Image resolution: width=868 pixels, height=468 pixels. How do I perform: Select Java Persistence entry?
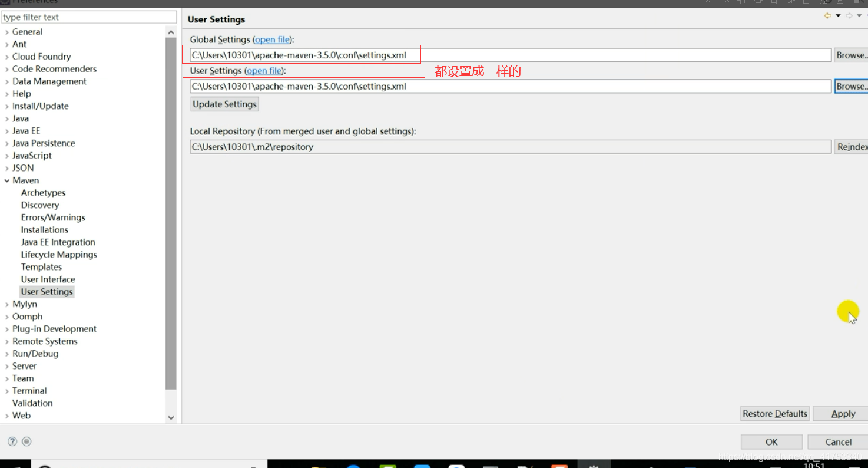click(44, 143)
